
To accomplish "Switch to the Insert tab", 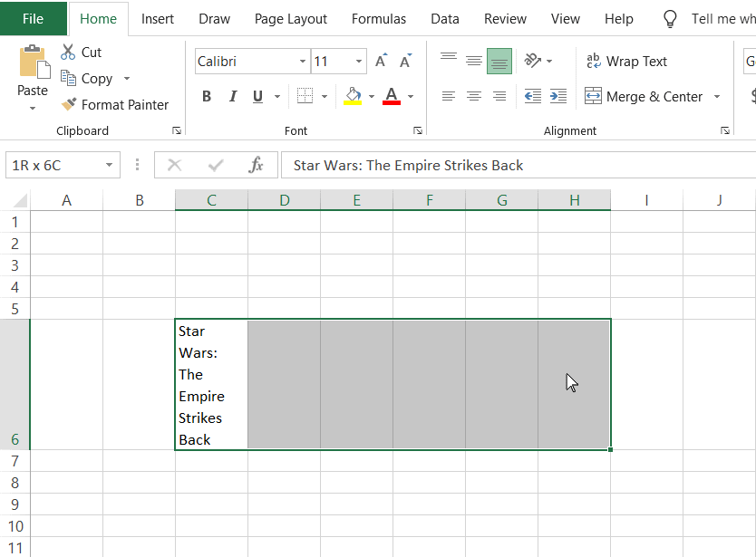I will pyautogui.click(x=157, y=19).
